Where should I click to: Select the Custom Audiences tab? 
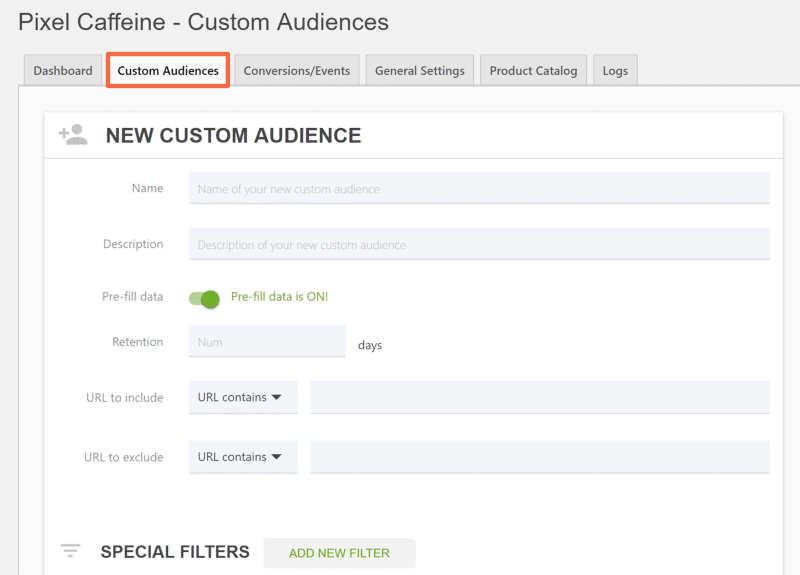coord(168,70)
